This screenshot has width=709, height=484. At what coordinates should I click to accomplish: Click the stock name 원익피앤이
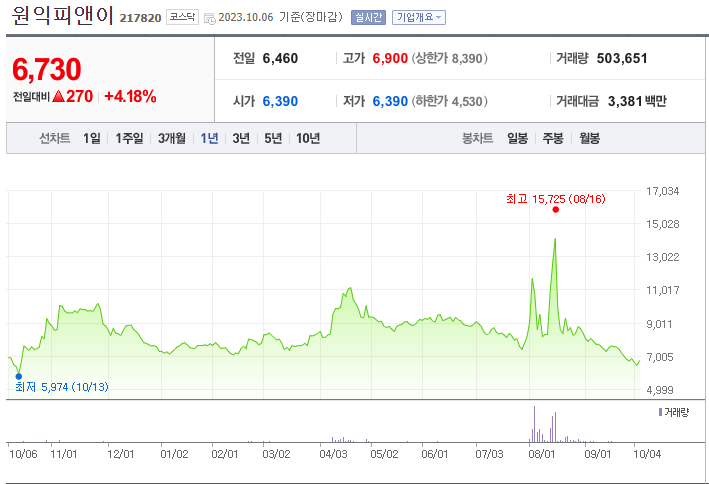62,15
